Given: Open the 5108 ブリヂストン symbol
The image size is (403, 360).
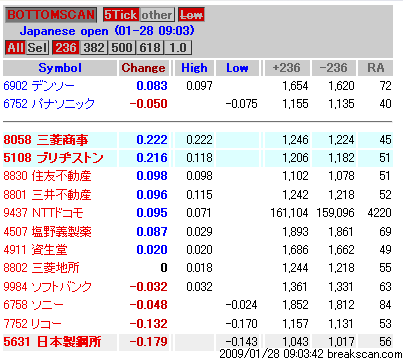Looking at the screenshot, I should point(53,158).
